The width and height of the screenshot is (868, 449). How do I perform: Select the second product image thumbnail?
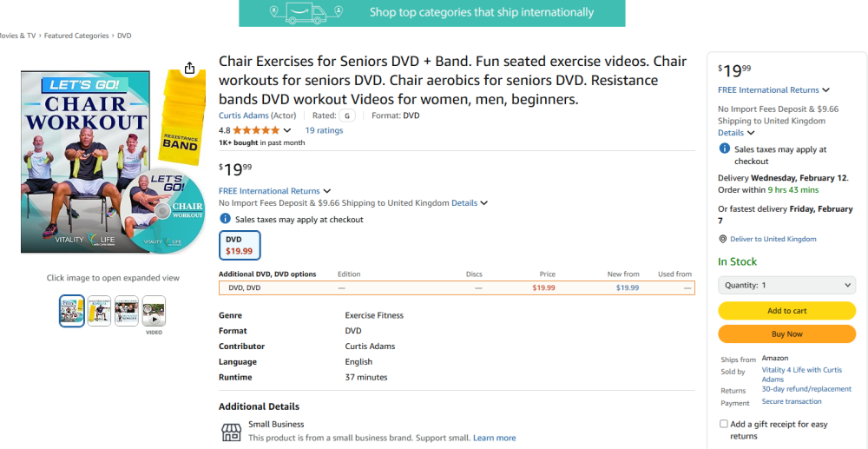[x=99, y=311]
